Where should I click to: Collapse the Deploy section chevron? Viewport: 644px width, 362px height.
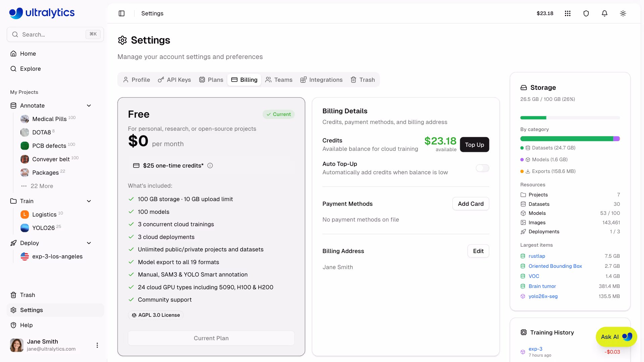[x=89, y=243]
